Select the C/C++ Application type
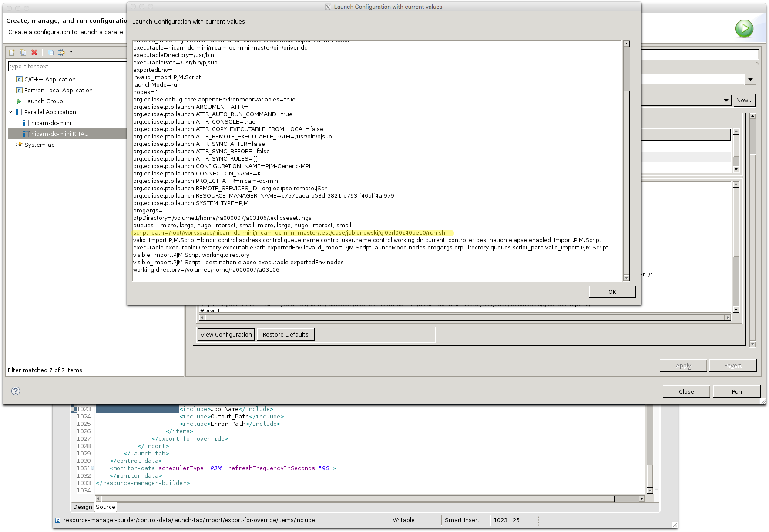This screenshot has height=532, width=769. click(x=50, y=80)
